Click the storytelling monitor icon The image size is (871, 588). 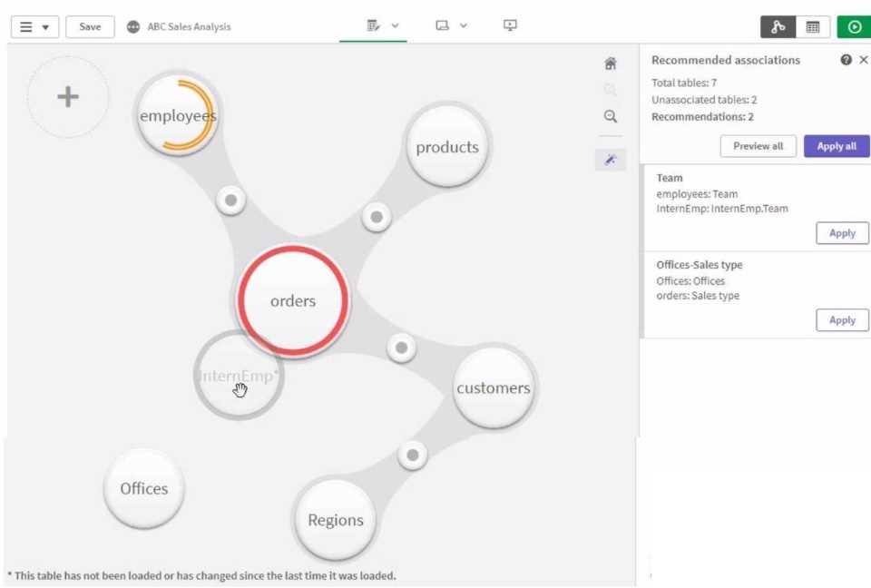[x=509, y=26]
